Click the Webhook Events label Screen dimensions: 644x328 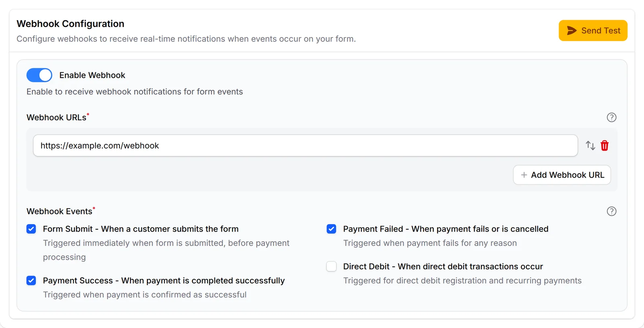pos(60,211)
